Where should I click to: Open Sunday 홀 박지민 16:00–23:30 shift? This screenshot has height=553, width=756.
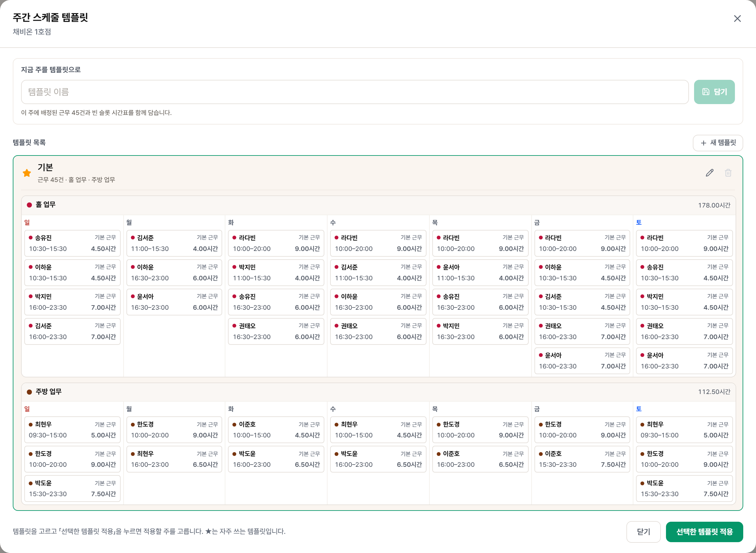coord(72,302)
